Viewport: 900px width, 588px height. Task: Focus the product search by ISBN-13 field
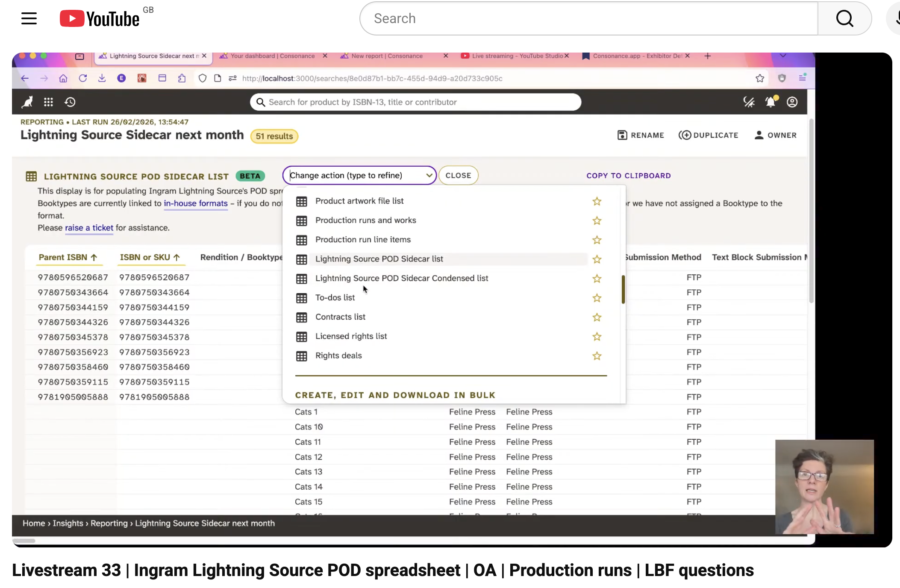(415, 102)
